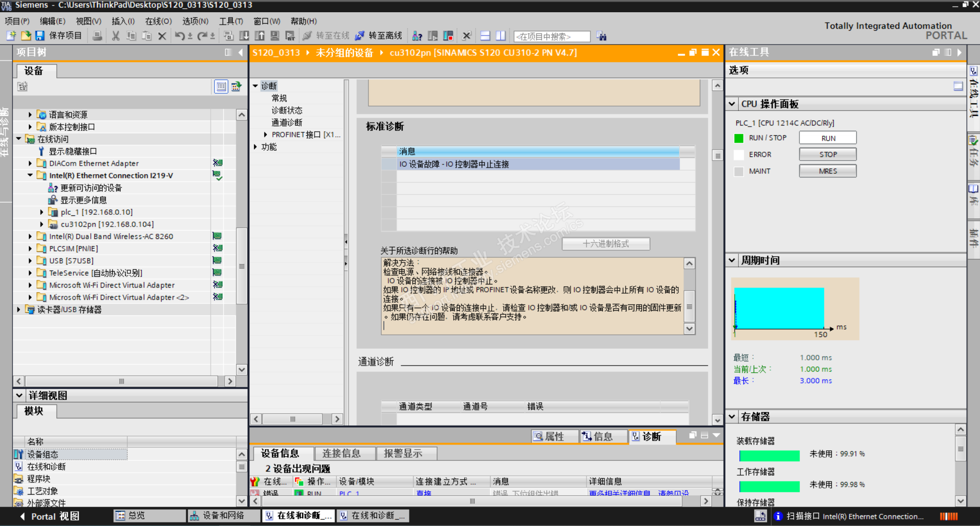
Task: Collapse the 详细视图 panel
Action: [x=19, y=395]
